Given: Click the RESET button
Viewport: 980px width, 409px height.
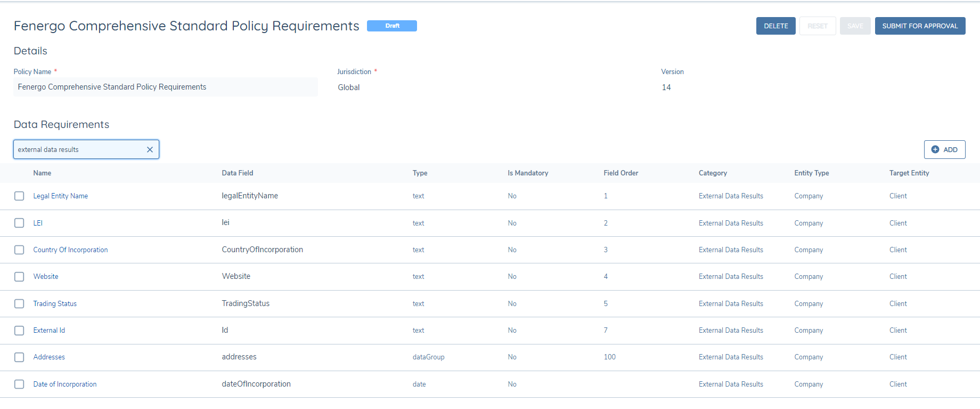Looking at the screenshot, I should 817,26.
